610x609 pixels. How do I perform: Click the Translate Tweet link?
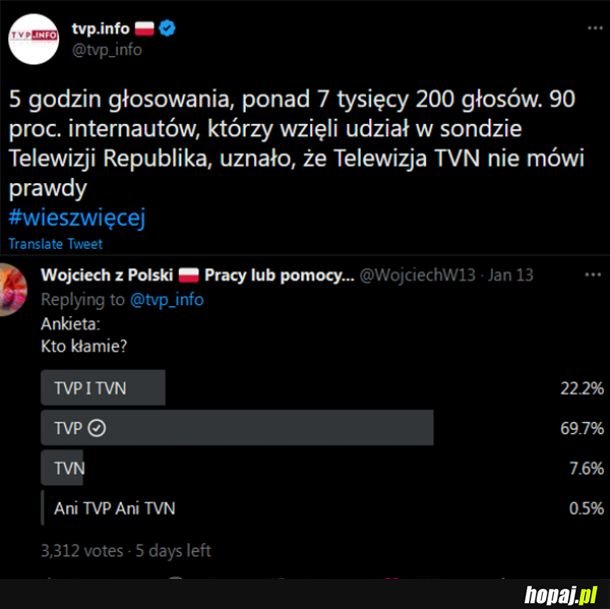[55, 244]
